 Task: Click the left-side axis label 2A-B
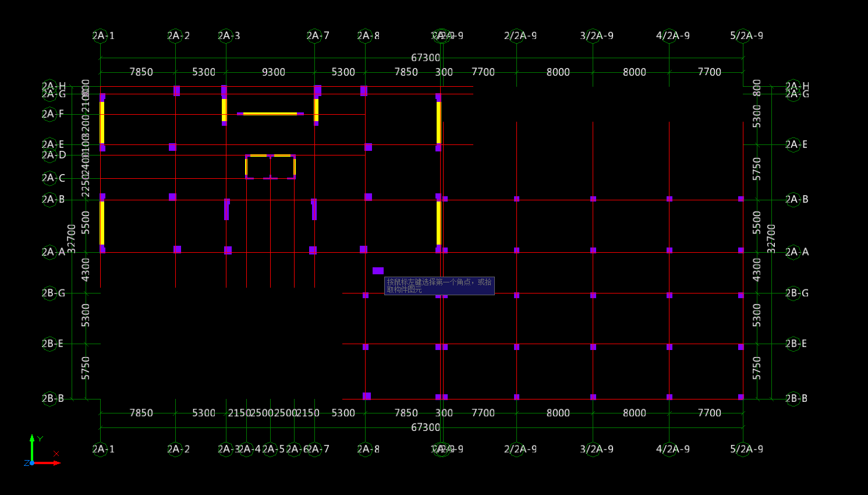pyautogui.click(x=53, y=199)
